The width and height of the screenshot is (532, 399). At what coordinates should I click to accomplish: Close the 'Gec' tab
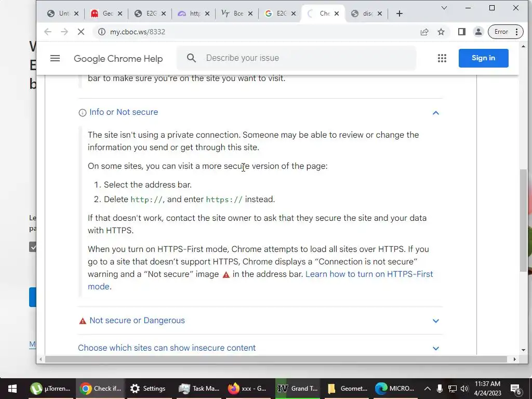(120, 14)
